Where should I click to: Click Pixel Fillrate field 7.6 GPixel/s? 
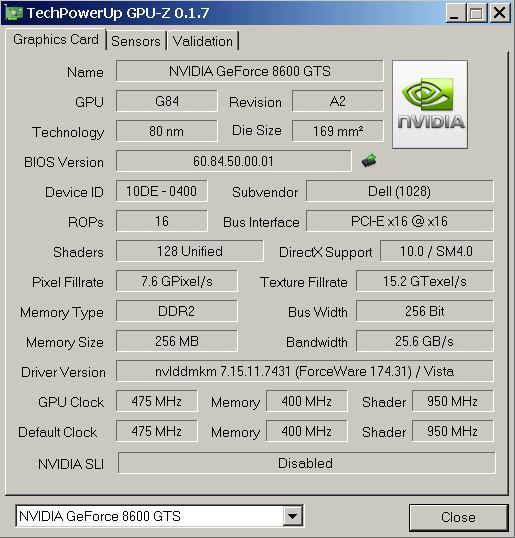pos(177,281)
